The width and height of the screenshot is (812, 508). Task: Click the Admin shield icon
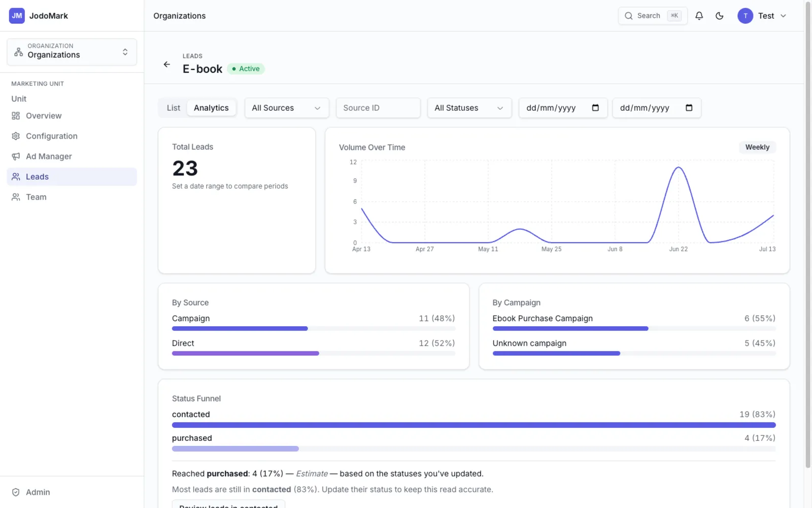coord(16,492)
